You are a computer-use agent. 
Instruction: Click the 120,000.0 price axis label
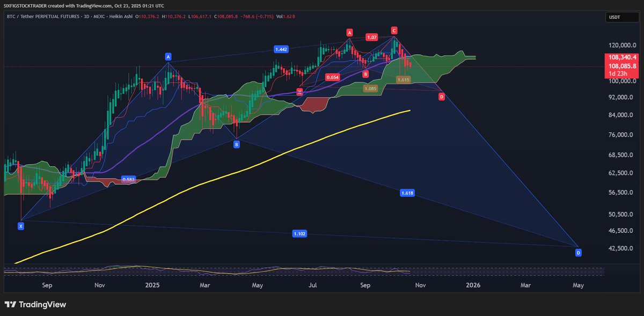[623, 46]
